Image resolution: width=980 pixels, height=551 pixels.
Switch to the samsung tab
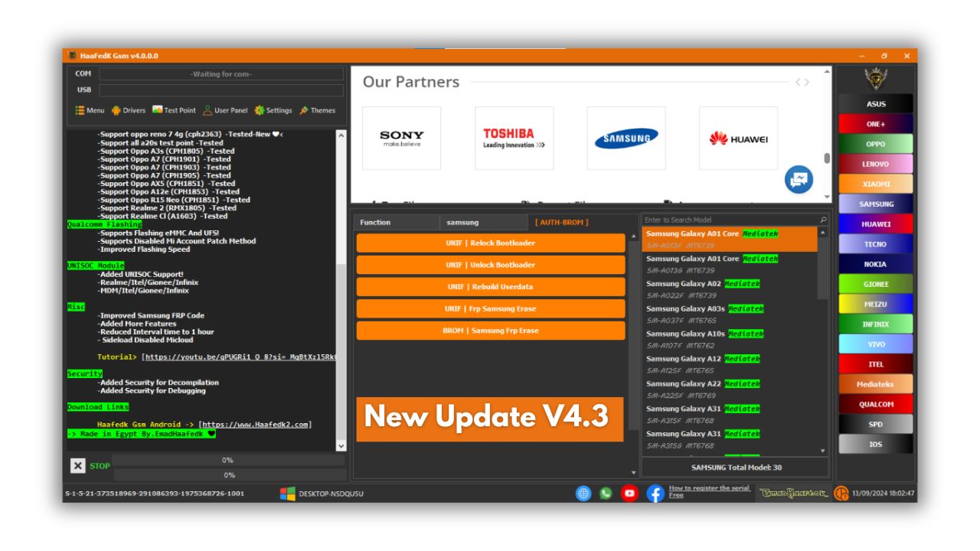click(x=483, y=223)
